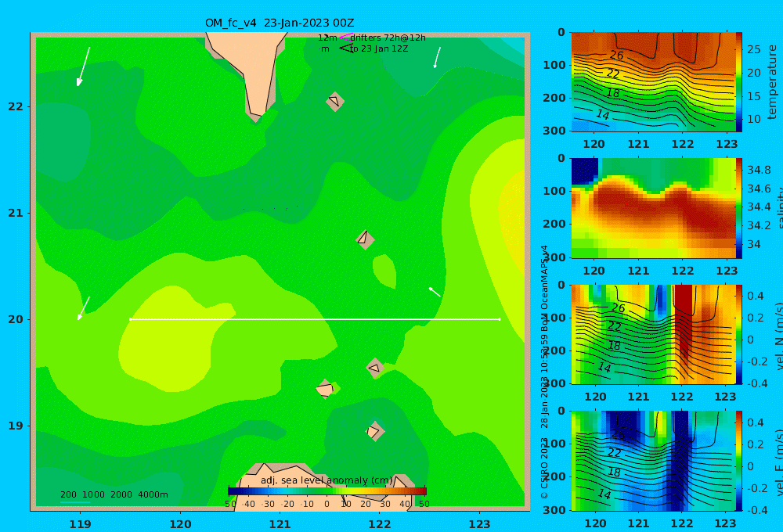Click latitude label 19 on the map axis
This screenshot has width=783, height=532.
click(x=16, y=426)
